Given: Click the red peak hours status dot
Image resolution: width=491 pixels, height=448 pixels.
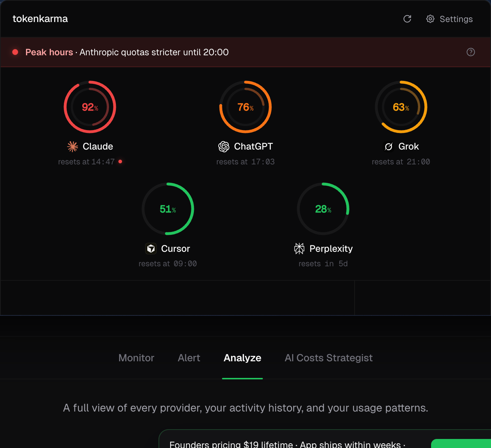Looking at the screenshot, I should pyautogui.click(x=15, y=52).
